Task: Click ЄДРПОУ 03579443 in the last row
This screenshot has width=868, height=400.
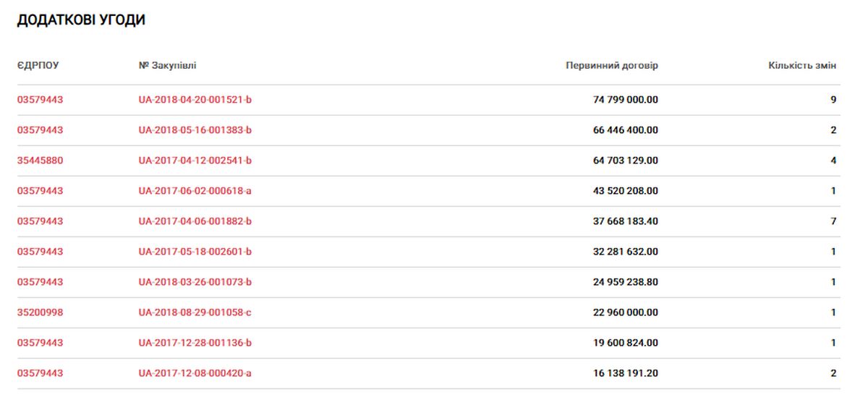Action: pyautogui.click(x=41, y=373)
